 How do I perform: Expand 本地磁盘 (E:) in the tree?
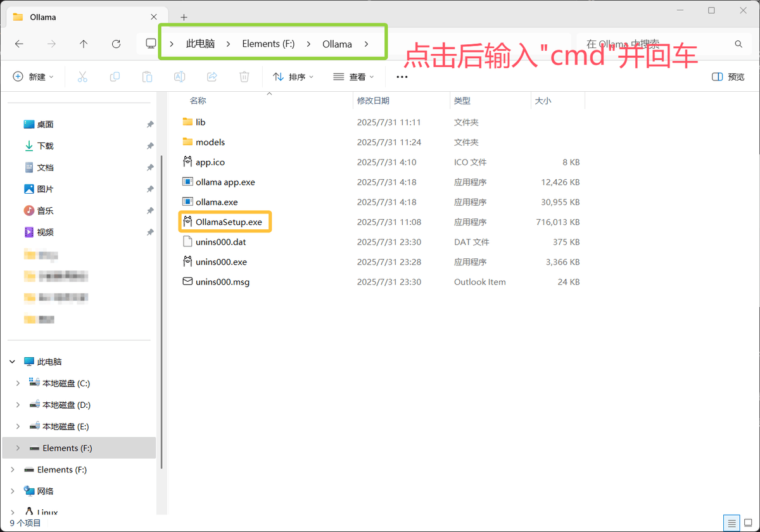tap(18, 426)
